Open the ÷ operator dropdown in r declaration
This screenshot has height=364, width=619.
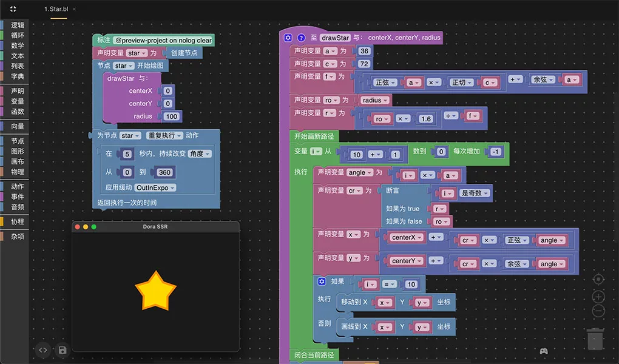tap(451, 116)
